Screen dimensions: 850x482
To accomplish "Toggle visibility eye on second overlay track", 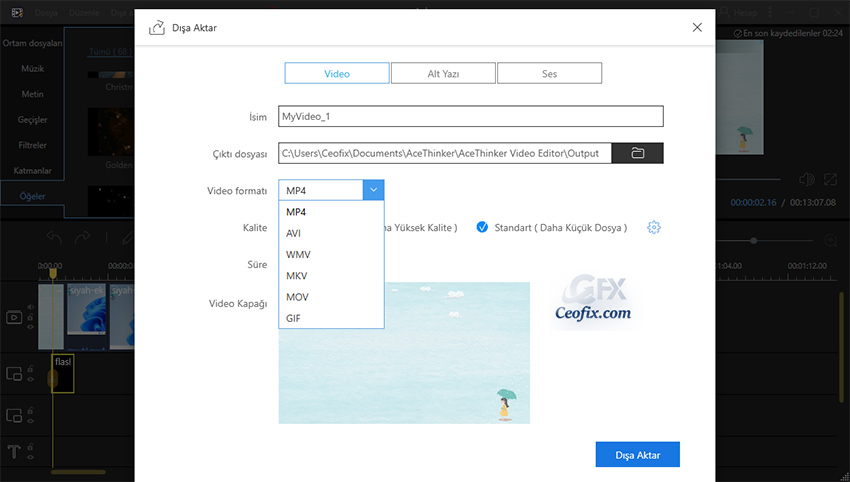I will [31, 421].
